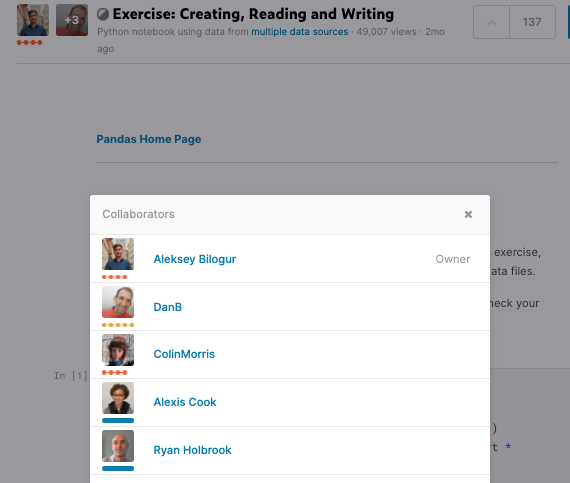
Task: Click the owner avatar beside the title
Action: click(33, 20)
